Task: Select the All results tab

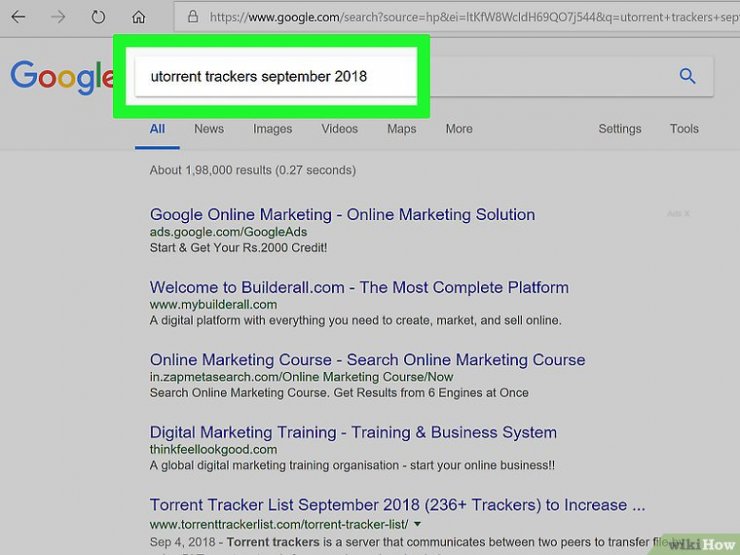Action: coord(157,129)
